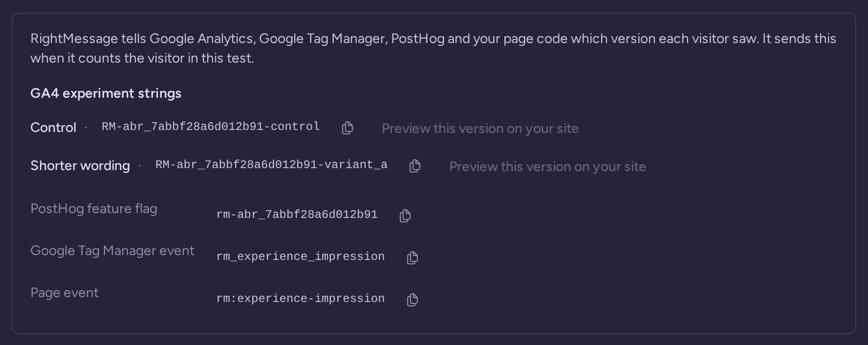Click the Page event label
Viewport: 868px width, 345px height.
(65, 293)
